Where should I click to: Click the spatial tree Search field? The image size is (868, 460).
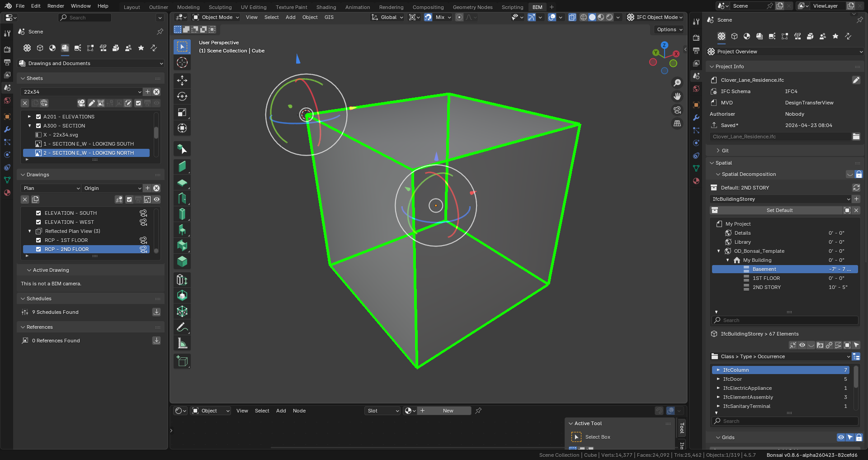[785, 320]
